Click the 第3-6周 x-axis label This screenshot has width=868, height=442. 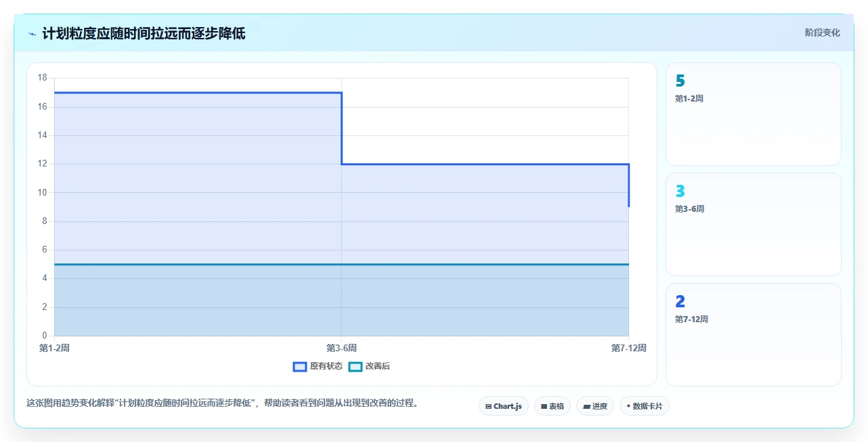tap(341, 348)
